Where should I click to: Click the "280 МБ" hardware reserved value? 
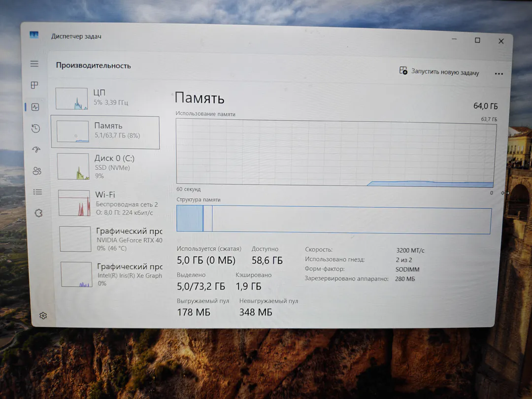[405, 279]
